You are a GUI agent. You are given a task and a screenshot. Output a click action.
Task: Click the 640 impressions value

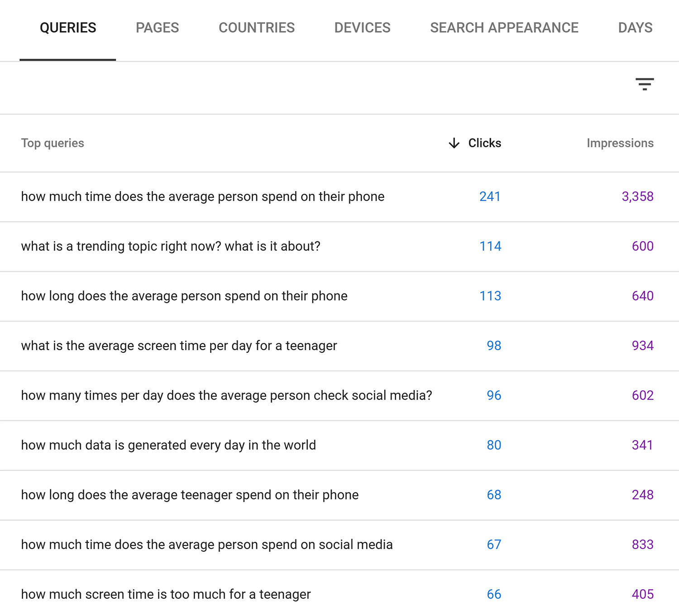pos(643,296)
